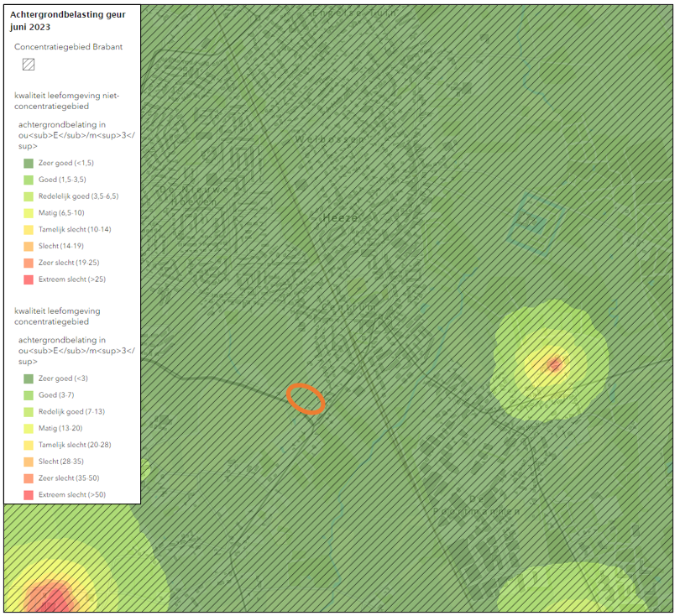Click the 'Zeer slecht (19-25)' swatch
The height and width of the screenshot is (616, 680).
(29, 264)
